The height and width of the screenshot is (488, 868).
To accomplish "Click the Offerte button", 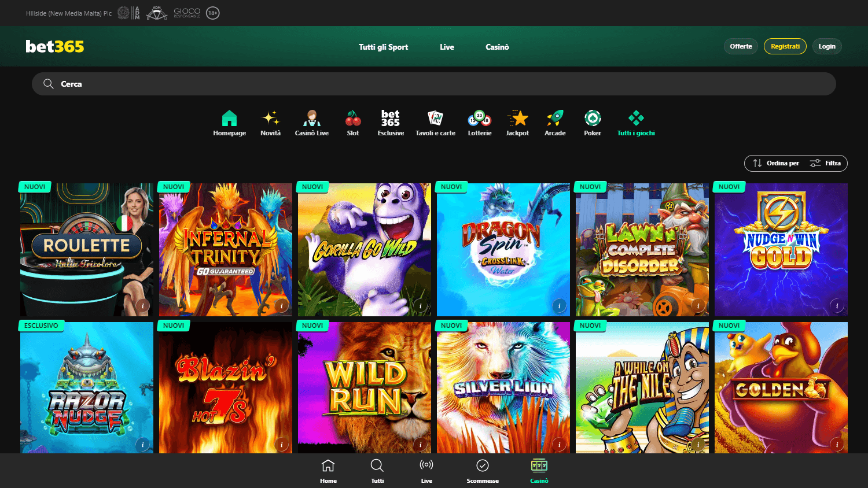I will tap(741, 46).
